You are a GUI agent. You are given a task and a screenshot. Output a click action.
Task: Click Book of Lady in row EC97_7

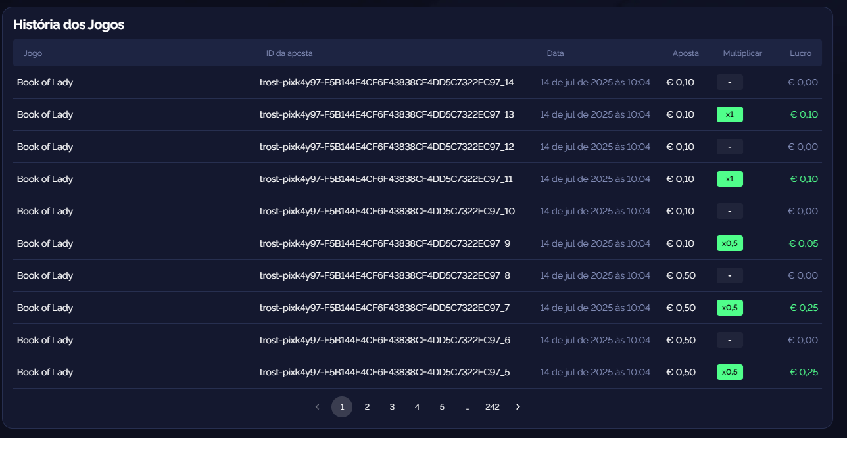45,308
